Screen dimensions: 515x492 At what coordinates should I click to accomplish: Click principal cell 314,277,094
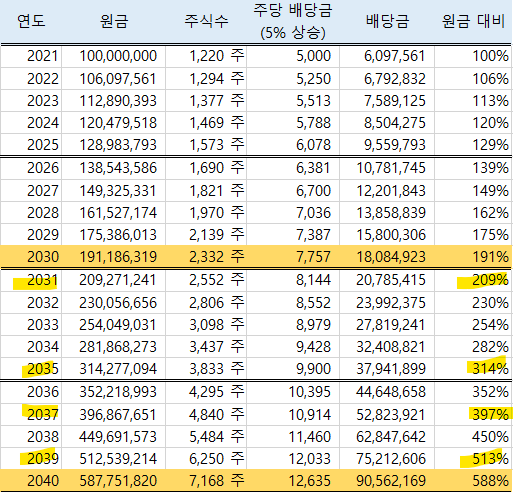(x=118, y=369)
